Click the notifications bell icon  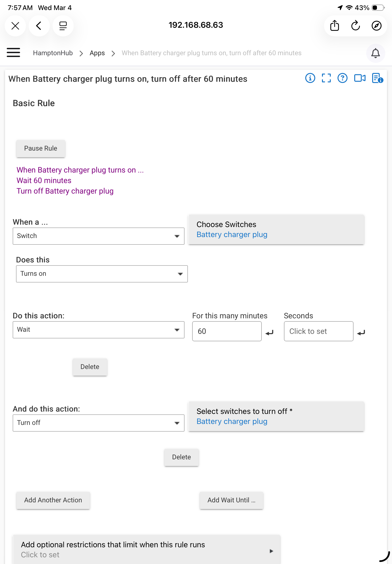click(375, 53)
